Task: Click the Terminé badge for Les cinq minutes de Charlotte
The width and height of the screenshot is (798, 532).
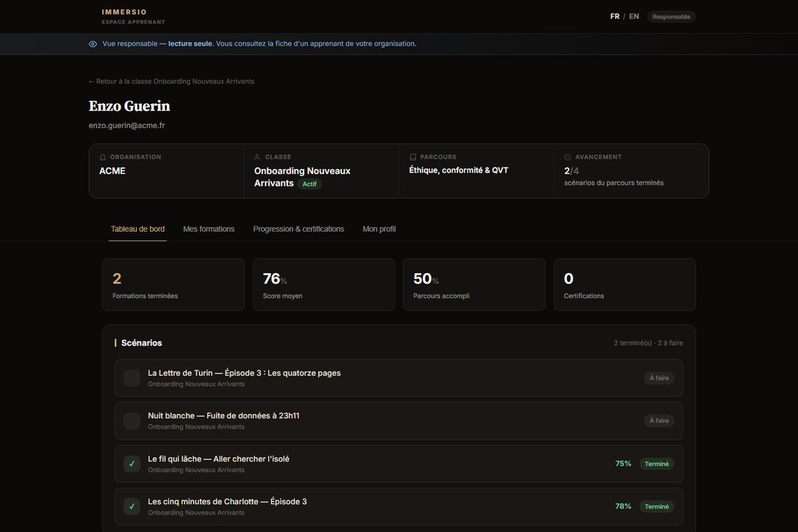Action: pos(656,506)
